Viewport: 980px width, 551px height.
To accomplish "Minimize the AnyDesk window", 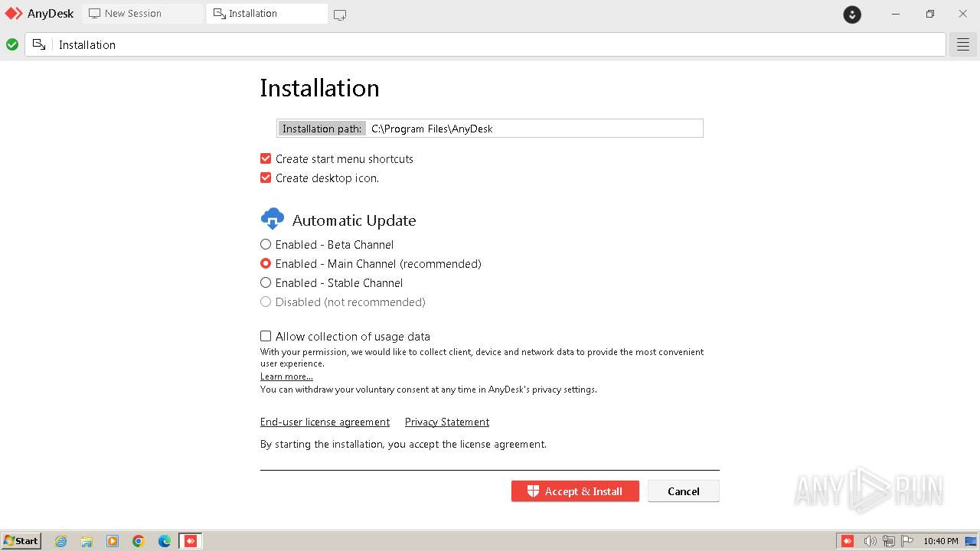I will [896, 14].
